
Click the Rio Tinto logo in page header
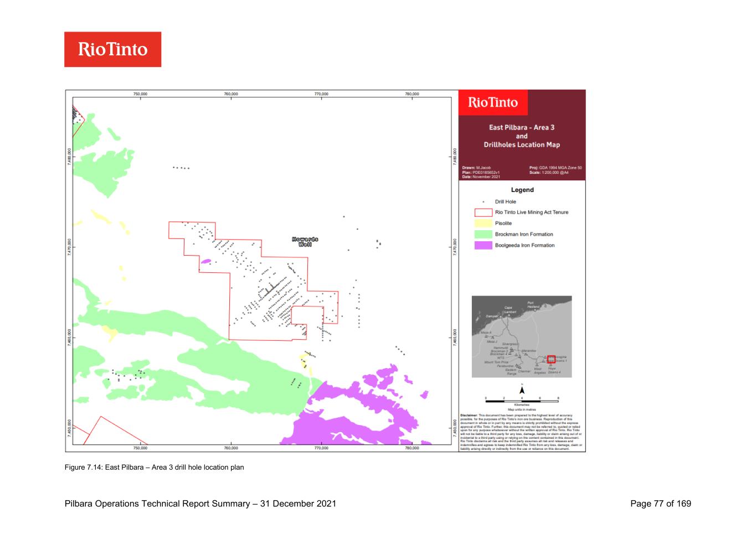[112, 49]
